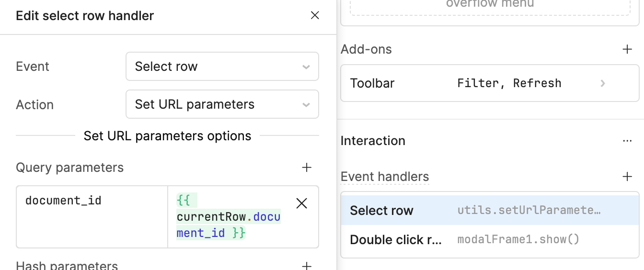Close the Edit select row handler panel
Viewport: 644px width, 270px height.
pyautogui.click(x=315, y=15)
